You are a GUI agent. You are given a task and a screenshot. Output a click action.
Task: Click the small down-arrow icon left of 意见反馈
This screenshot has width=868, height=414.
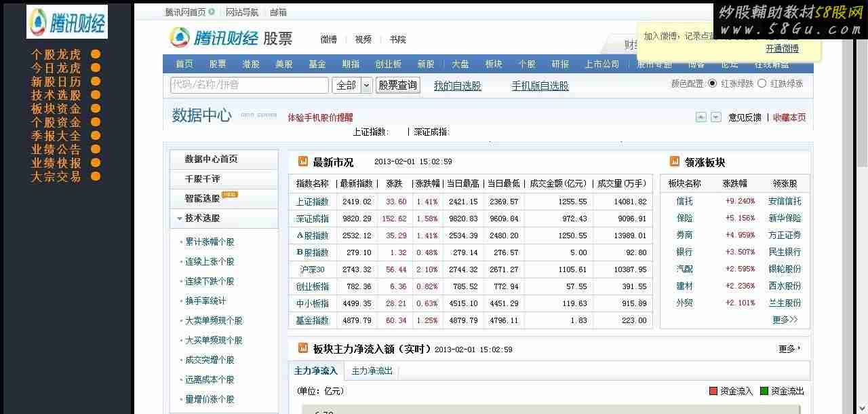point(716,117)
